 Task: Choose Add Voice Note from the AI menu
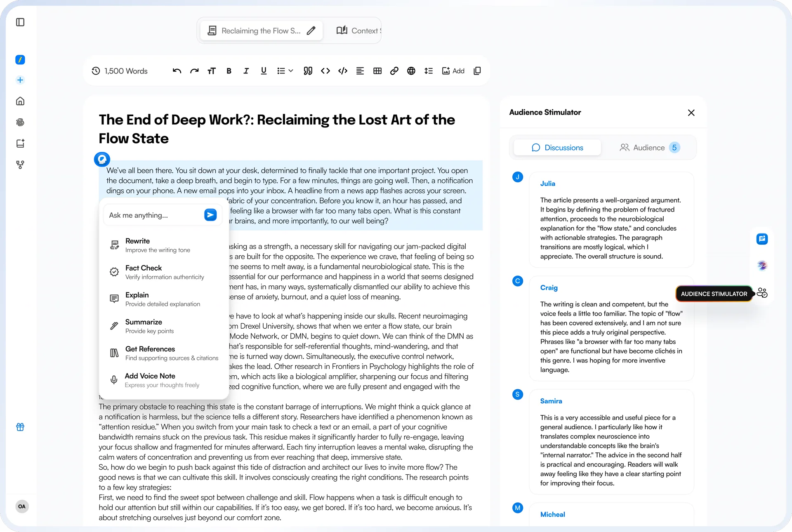tap(164, 380)
